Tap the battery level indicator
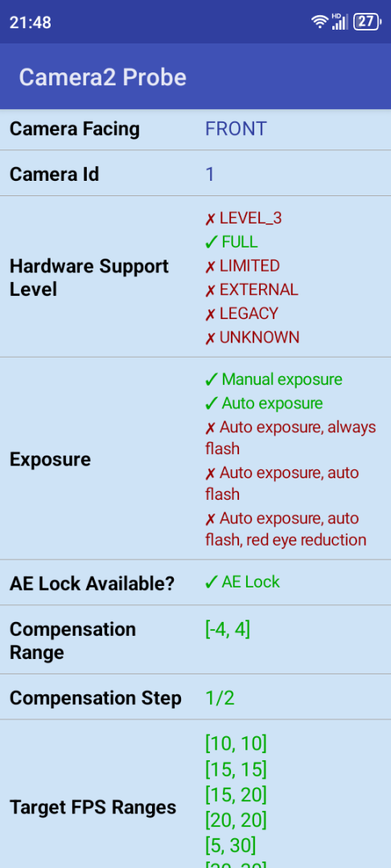391x868 pixels. (367, 23)
